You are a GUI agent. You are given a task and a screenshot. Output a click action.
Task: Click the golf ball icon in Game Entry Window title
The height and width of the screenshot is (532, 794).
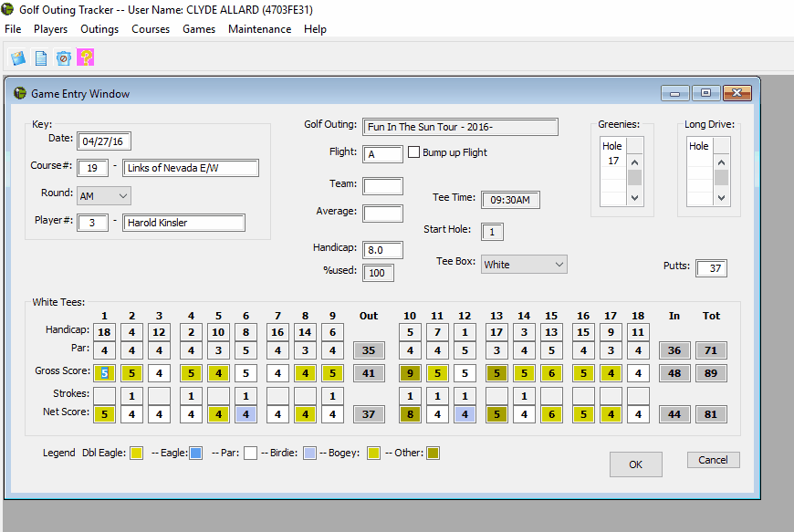point(20,93)
